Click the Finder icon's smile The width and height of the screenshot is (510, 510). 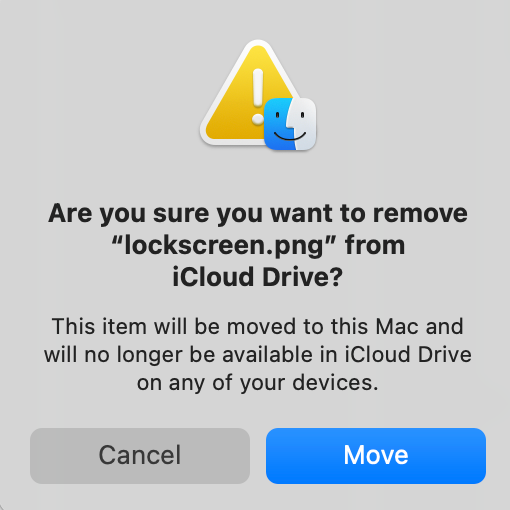click(x=290, y=136)
